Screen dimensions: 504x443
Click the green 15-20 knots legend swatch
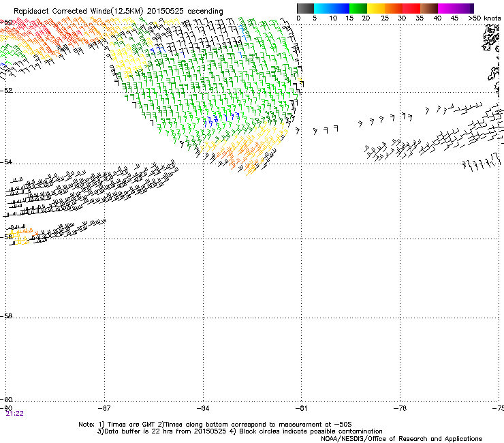[x=358, y=8]
